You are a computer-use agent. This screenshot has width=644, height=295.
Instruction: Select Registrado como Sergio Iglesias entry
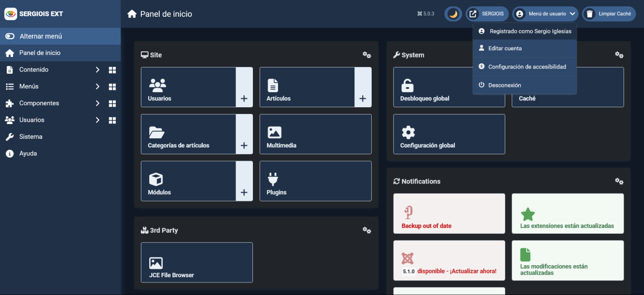coord(525,31)
